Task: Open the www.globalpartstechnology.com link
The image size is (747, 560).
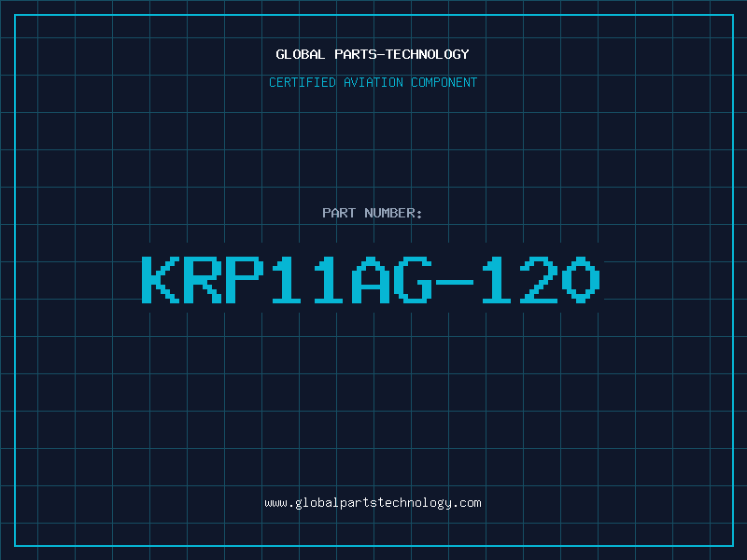Action: pos(373,503)
